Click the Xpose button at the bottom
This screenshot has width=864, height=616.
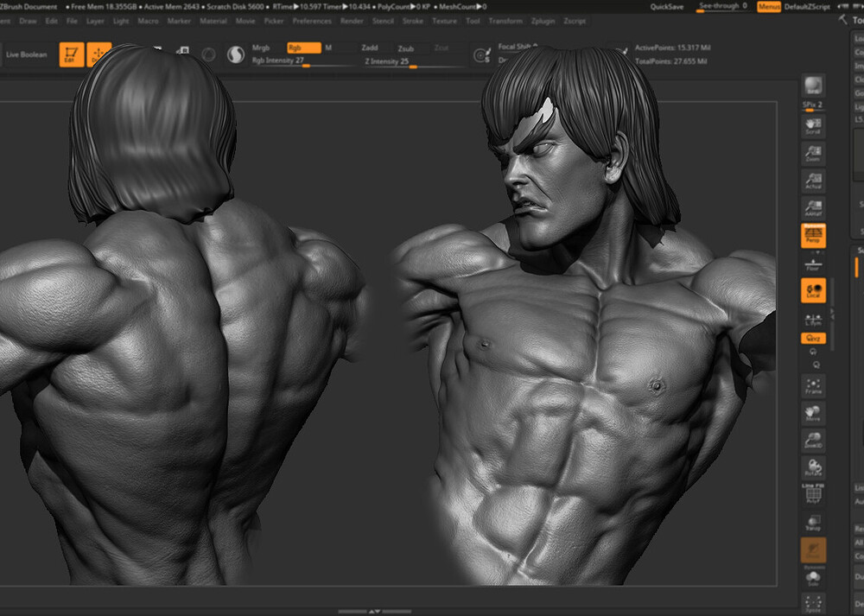pyautogui.click(x=813, y=604)
